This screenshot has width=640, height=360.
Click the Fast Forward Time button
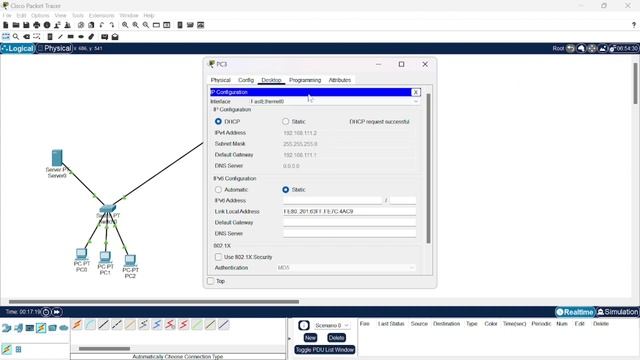(x=57, y=312)
